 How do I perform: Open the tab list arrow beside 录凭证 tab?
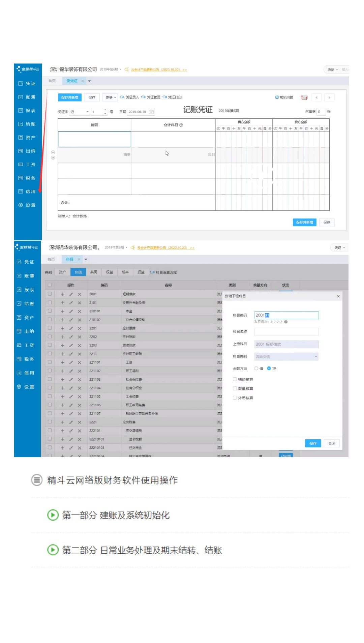(x=89, y=81)
